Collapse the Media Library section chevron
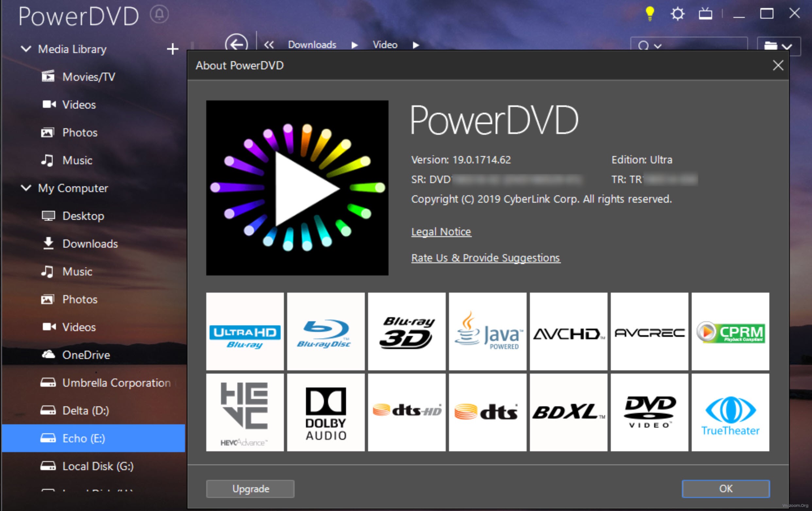The height and width of the screenshot is (511, 812). click(26, 49)
